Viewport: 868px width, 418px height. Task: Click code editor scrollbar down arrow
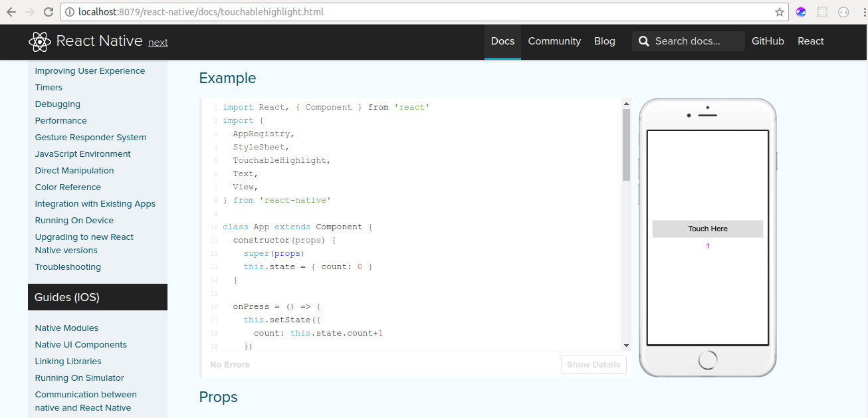[x=626, y=346]
